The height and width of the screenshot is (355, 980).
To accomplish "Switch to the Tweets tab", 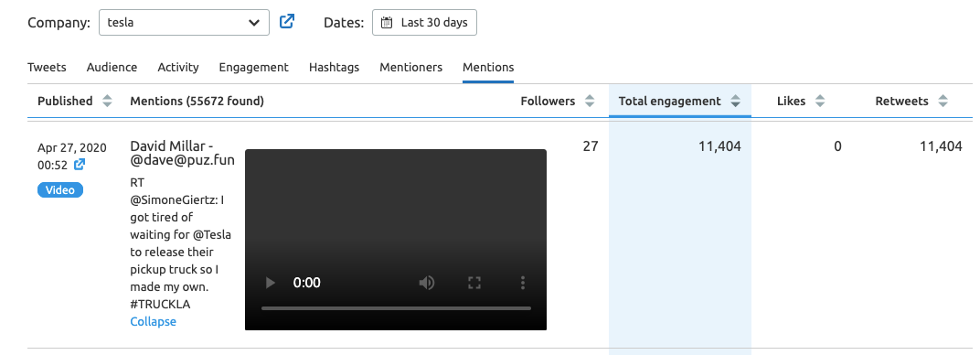I will 47,68.
